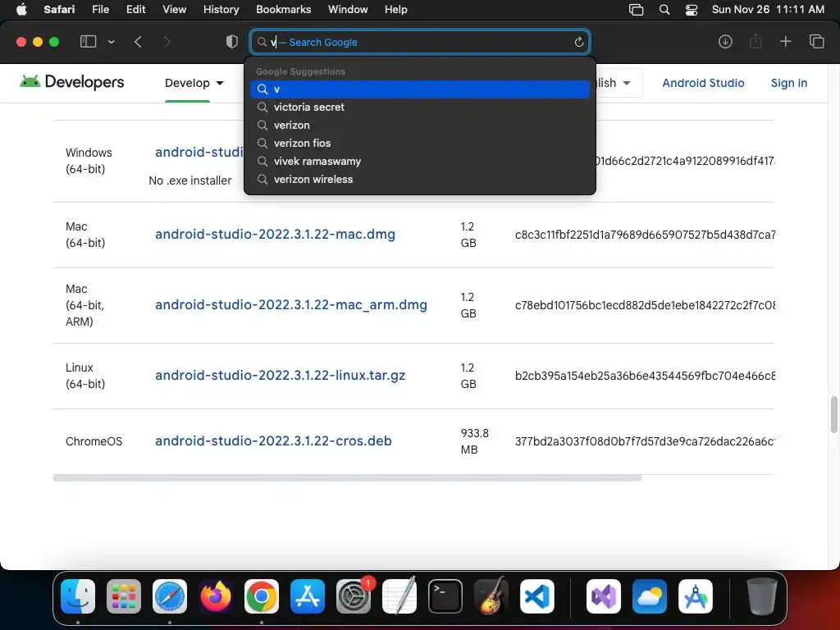The width and height of the screenshot is (840, 630).
Task: Open sidebar tab group dropdown chevron
Action: click(x=112, y=42)
